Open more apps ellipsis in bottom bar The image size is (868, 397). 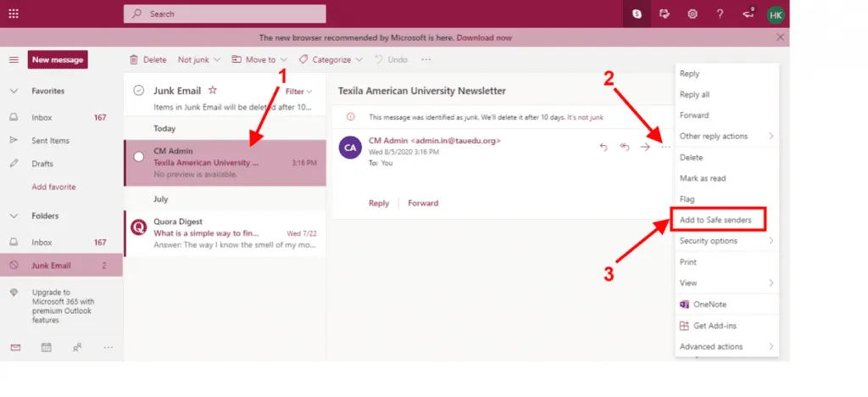click(108, 347)
